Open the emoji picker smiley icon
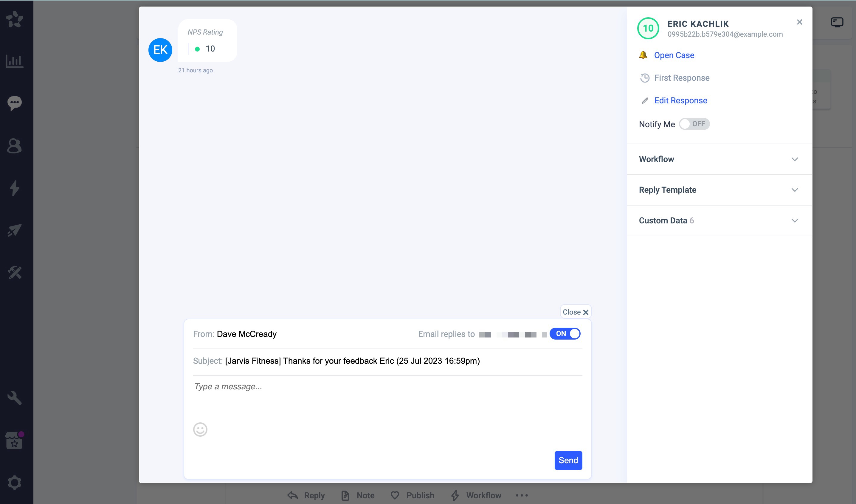Image resolution: width=856 pixels, height=504 pixels. [200, 430]
